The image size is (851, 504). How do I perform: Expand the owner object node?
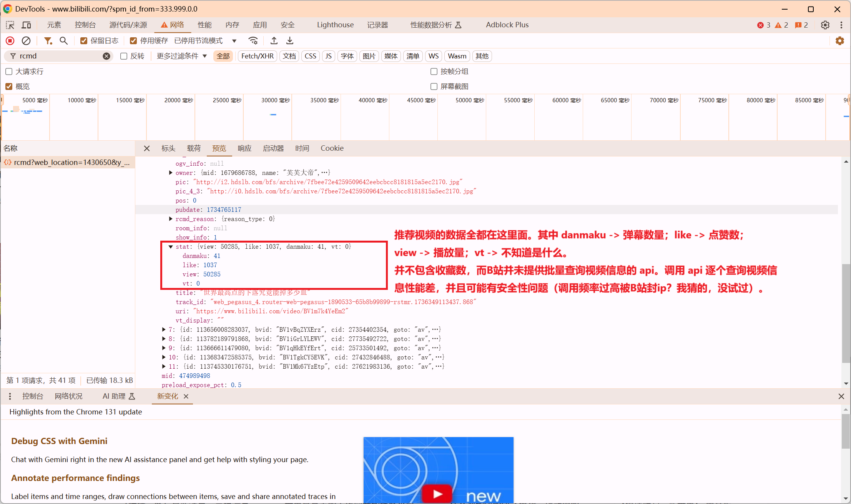click(x=171, y=173)
